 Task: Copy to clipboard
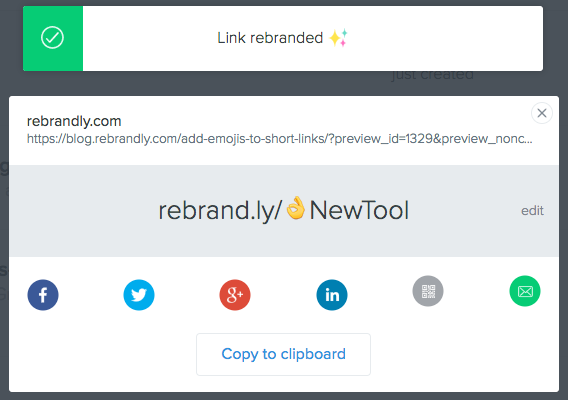[x=283, y=354]
